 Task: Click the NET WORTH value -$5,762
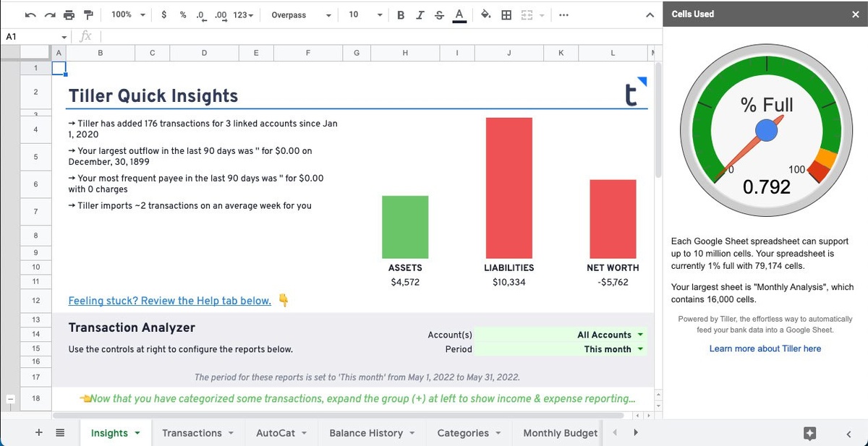click(613, 282)
